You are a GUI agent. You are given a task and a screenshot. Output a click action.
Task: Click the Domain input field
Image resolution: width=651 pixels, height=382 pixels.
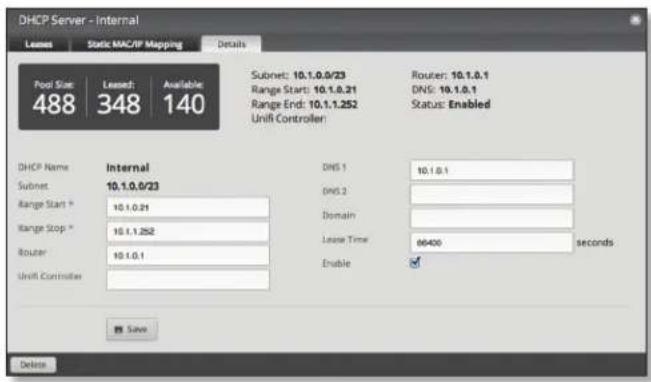click(492, 218)
